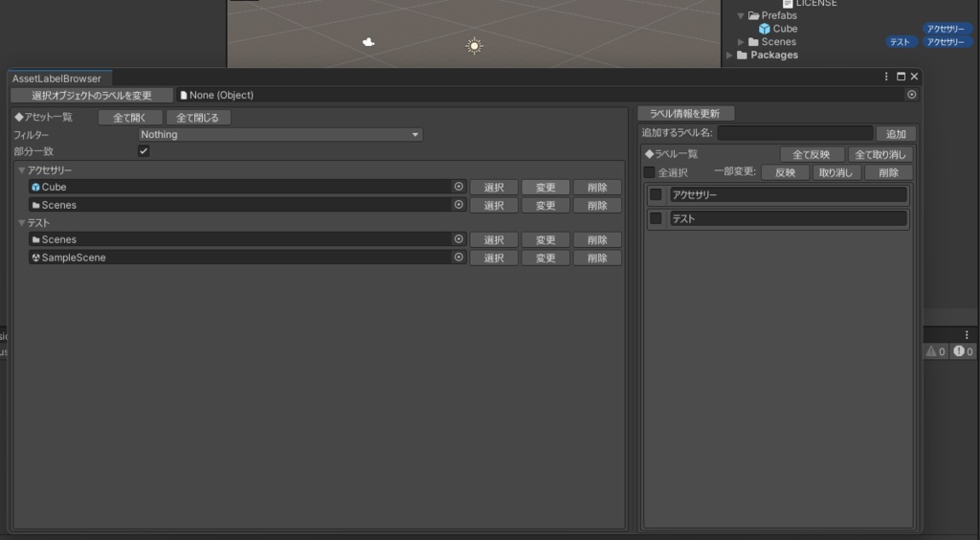Image resolution: width=980 pixels, height=540 pixels.
Task: Click the Cube icon in asset list row
Action: [35, 188]
